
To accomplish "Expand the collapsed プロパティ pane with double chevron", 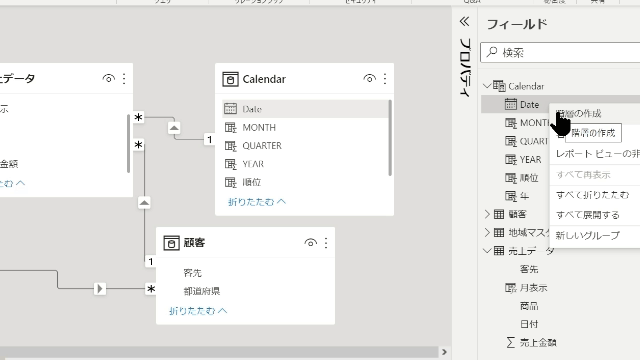I will [x=464, y=21].
